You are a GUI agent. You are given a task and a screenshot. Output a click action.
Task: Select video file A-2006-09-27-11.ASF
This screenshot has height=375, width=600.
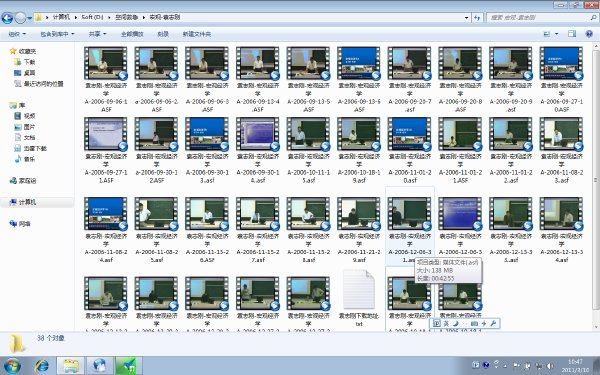(x=106, y=150)
